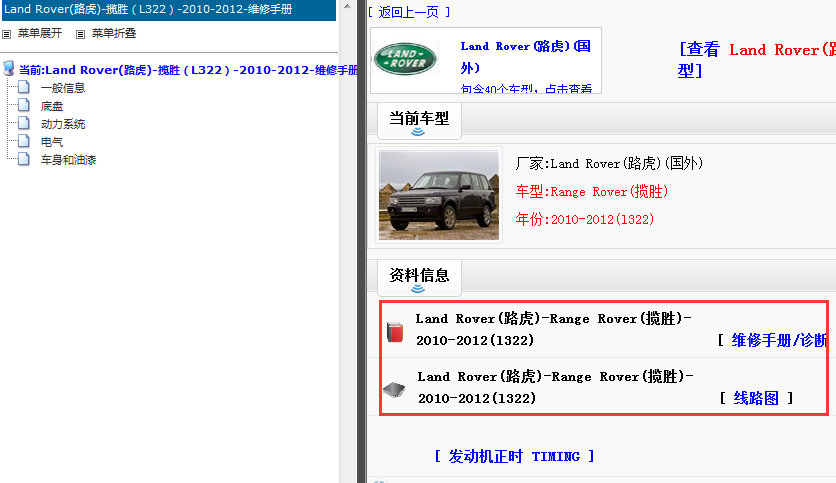This screenshot has width=836, height=483.
Task: Click the 查看 Land Rover 车型 link
Action: click(757, 60)
